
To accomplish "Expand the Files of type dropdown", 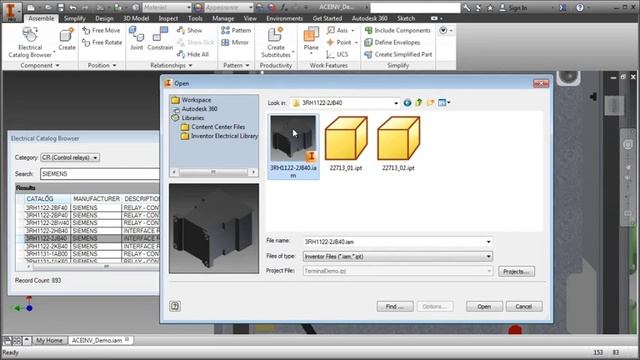I will click(488, 256).
